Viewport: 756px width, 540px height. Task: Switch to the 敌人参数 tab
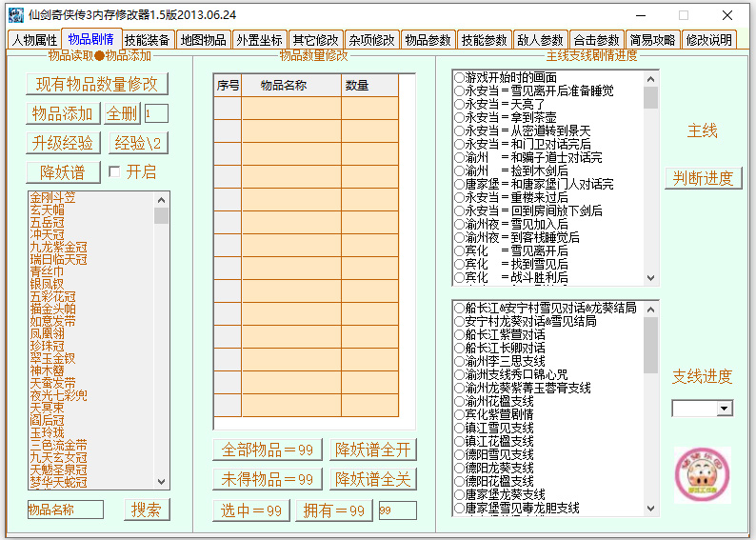pos(540,40)
